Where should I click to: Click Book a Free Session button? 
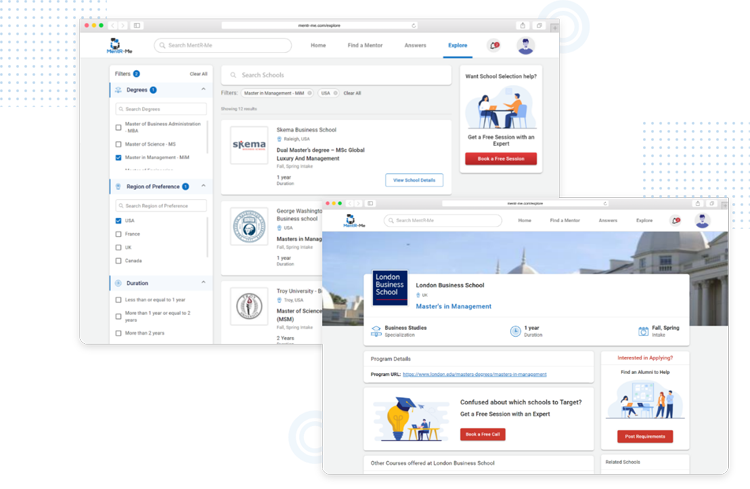pos(501,159)
